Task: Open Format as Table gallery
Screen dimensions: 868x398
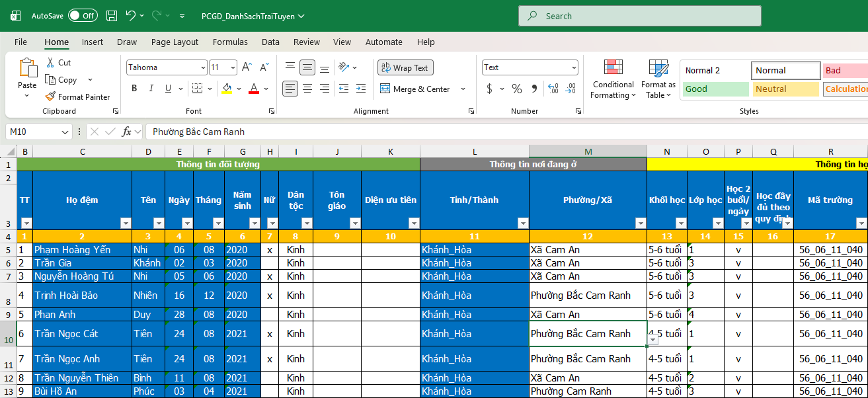Action: 658,79
